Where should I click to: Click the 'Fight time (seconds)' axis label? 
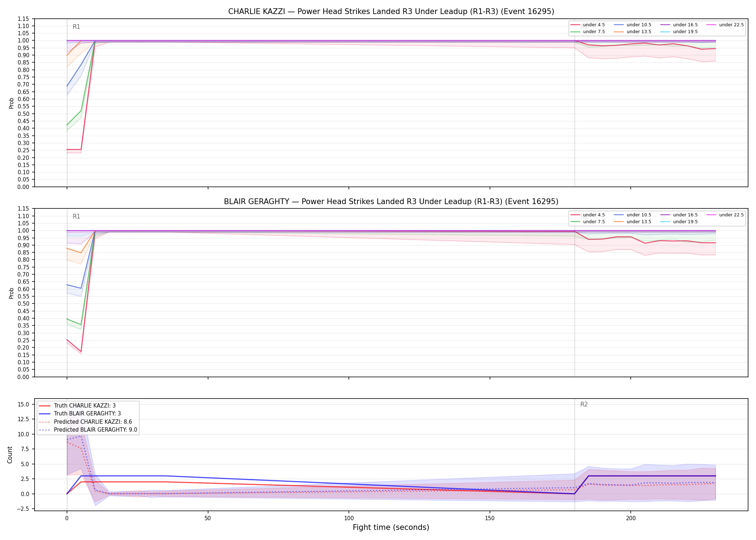pyautogui.click(x=391, y=527)
